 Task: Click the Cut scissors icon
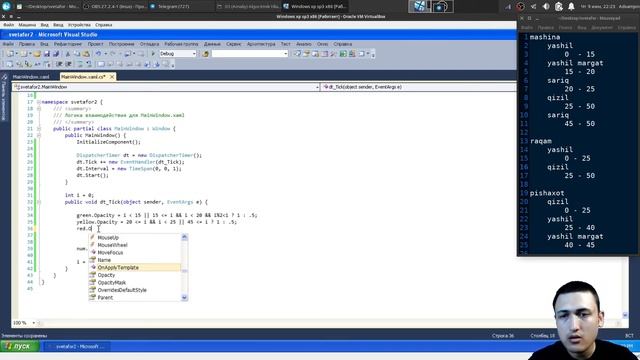(68, 54)
